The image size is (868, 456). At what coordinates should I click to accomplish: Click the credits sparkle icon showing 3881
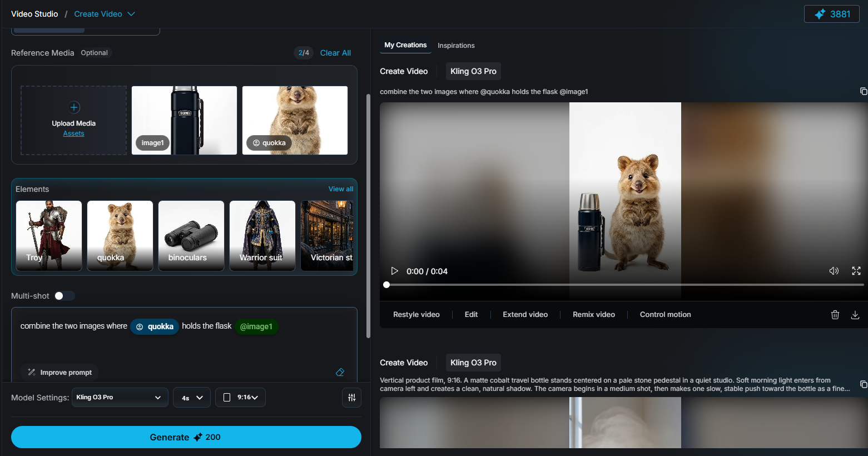point(820,14)
